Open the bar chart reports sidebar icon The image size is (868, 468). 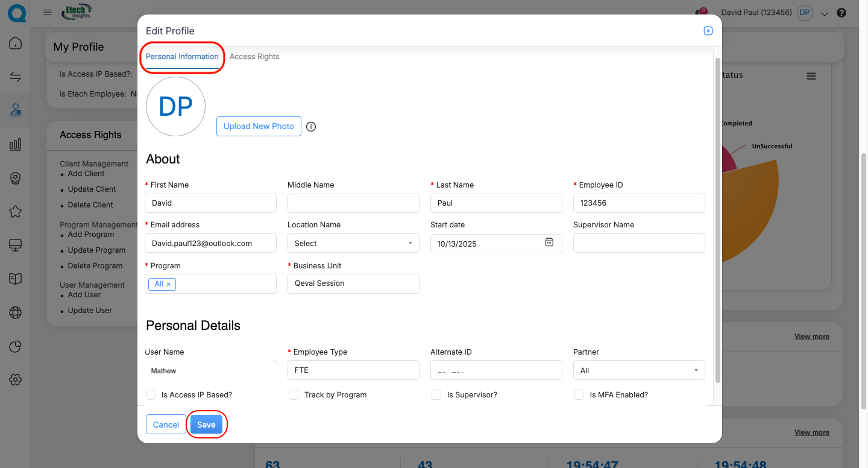pos(16,144)
